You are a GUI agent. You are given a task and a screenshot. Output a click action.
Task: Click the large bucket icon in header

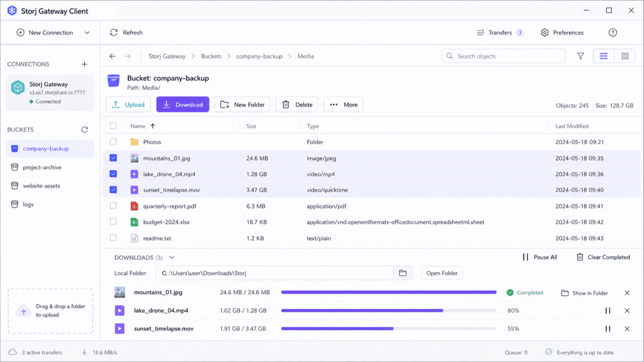(114, 81)
